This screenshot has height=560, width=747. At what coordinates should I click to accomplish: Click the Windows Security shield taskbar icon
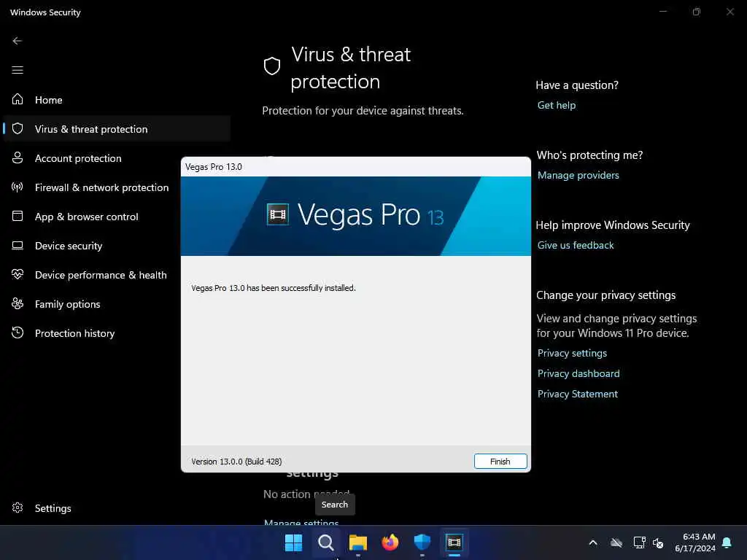point(422,542)
